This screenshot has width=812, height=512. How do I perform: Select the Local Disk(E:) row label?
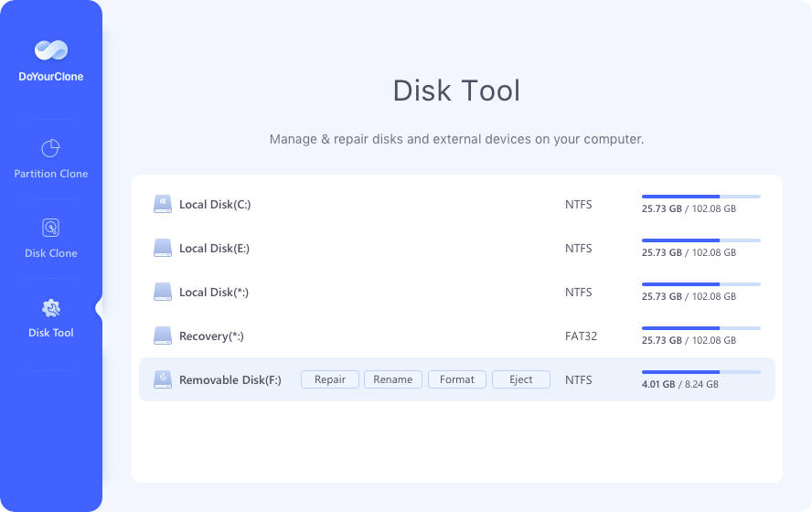214,249
